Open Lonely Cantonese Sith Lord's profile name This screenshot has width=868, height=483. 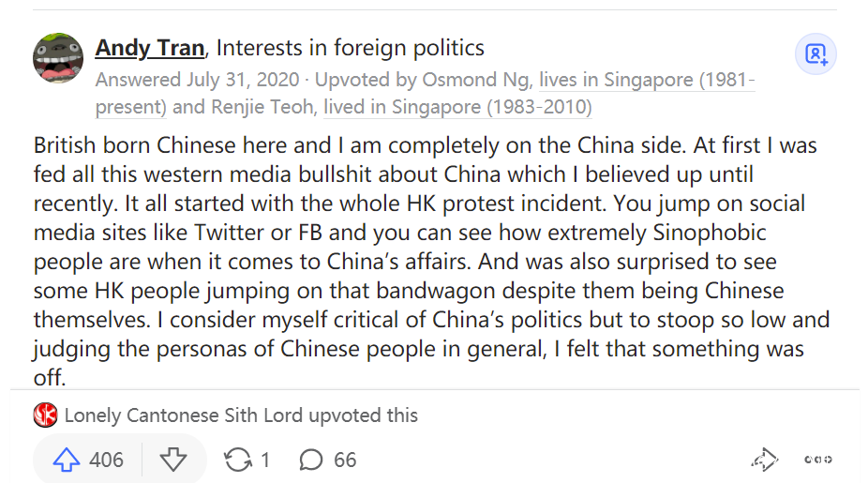(x=172, y=415)
